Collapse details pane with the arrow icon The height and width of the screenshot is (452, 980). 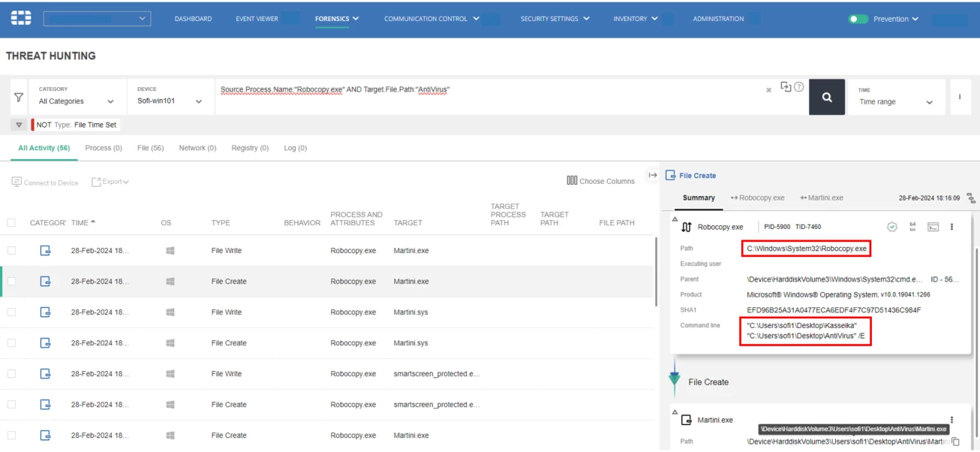(653, 175)
